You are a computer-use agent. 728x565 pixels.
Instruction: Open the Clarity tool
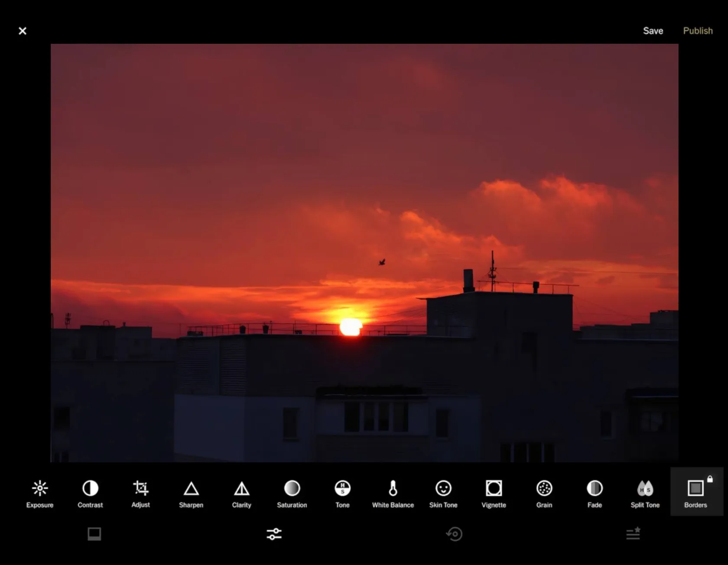click(241, 493)
